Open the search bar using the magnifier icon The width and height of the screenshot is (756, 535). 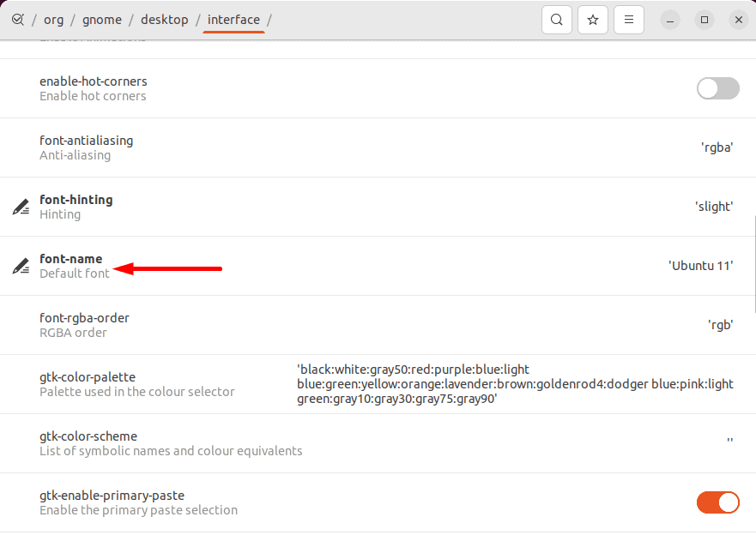[556, 19]
